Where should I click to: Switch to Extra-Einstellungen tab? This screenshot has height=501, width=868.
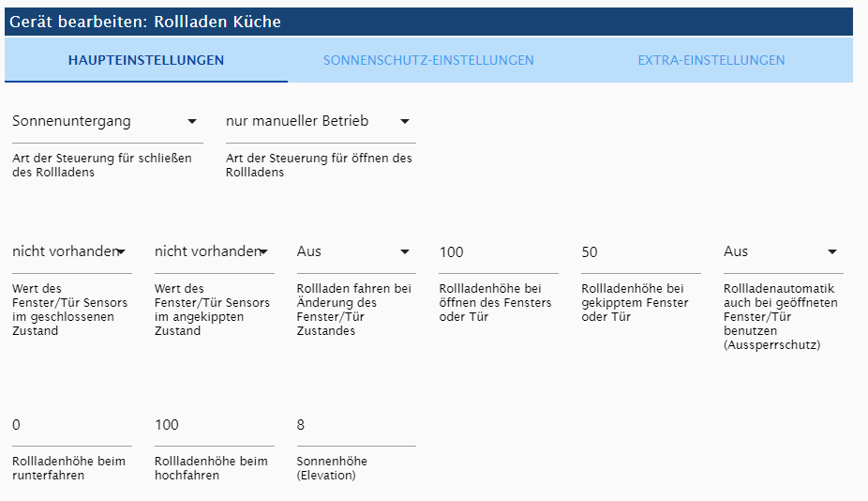pos(711,60)
